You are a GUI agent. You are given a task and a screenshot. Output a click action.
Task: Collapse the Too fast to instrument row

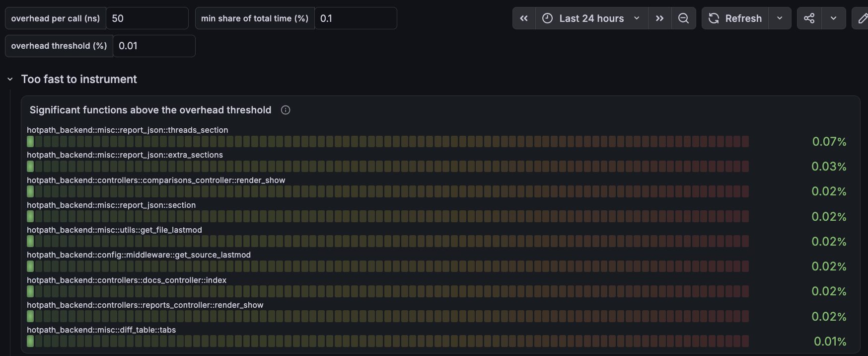[10, 79]
